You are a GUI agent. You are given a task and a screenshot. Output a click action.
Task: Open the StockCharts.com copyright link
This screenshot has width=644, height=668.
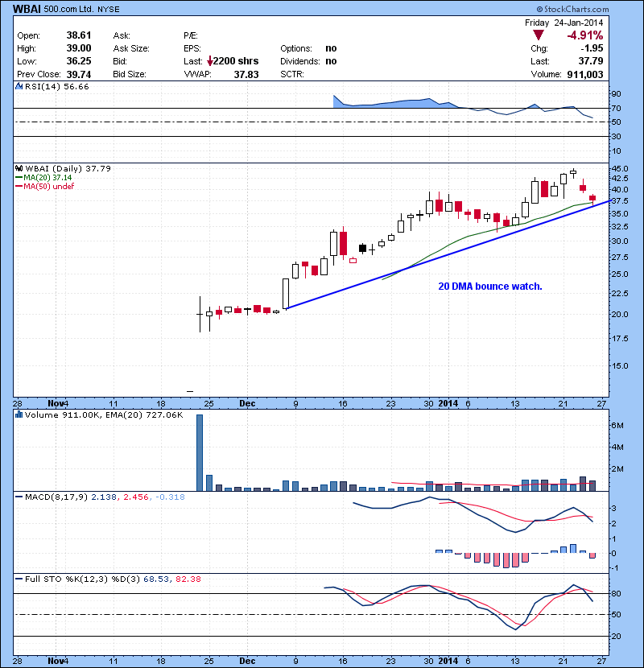point(573,9)
